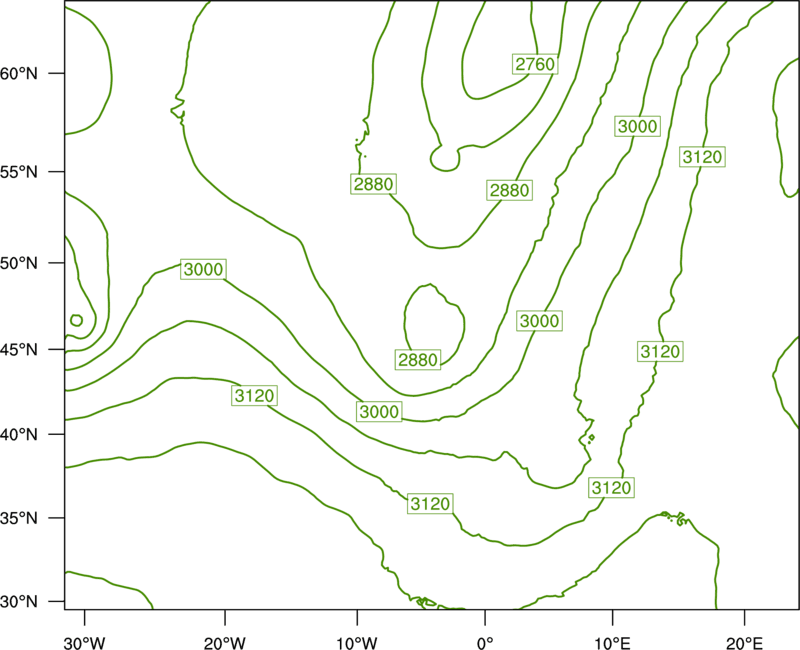Viewport: 800px width, 650px height.
Task: Click the small closed contour near 47°N west edge
Action: 77,320
